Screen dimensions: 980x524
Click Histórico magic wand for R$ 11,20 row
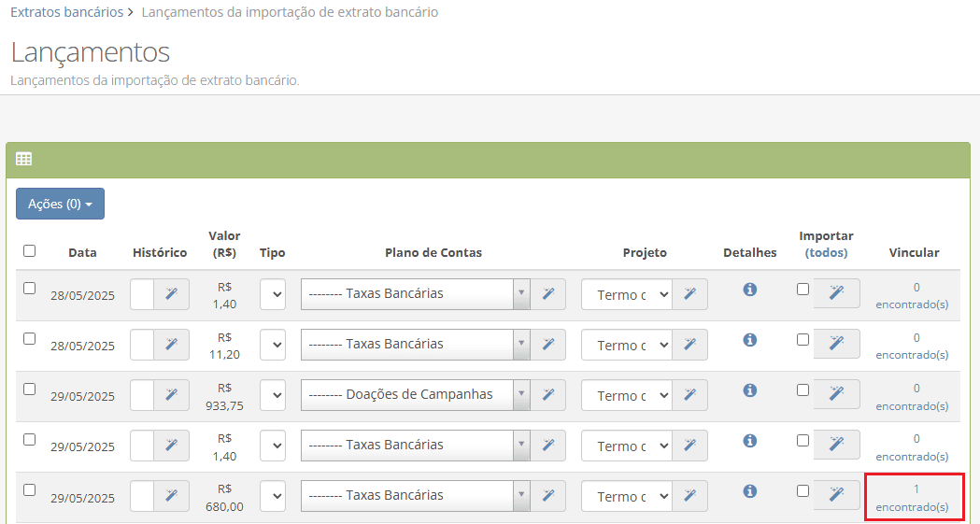[171, 345]
